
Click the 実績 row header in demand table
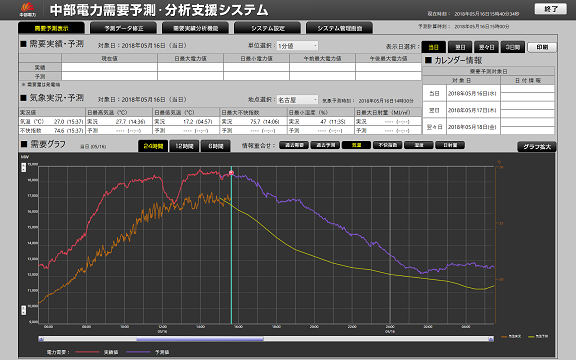pyautogui.click(x=40, y=67)
